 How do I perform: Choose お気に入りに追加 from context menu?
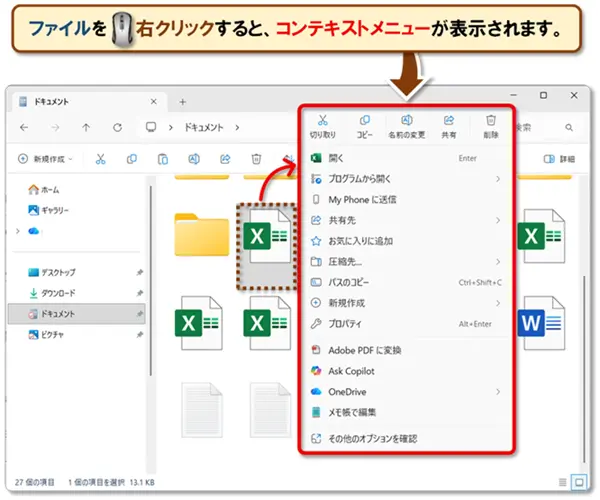(x=406, y=241)
